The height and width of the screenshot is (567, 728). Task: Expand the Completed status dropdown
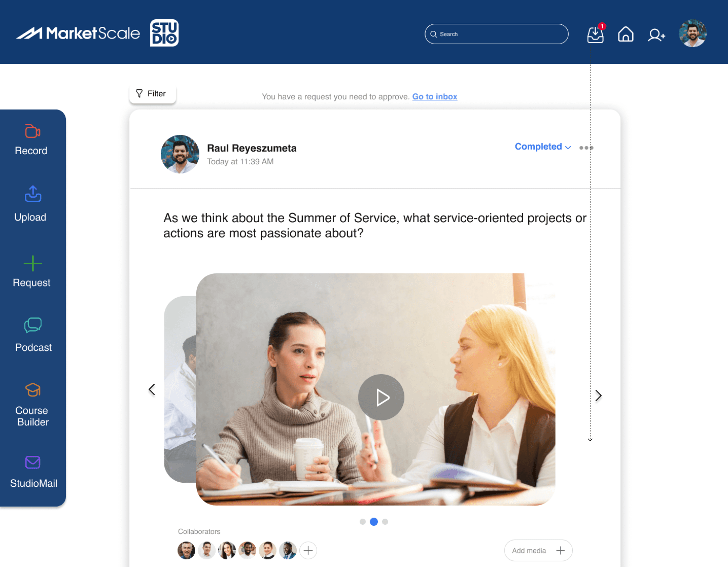(543, 147)
